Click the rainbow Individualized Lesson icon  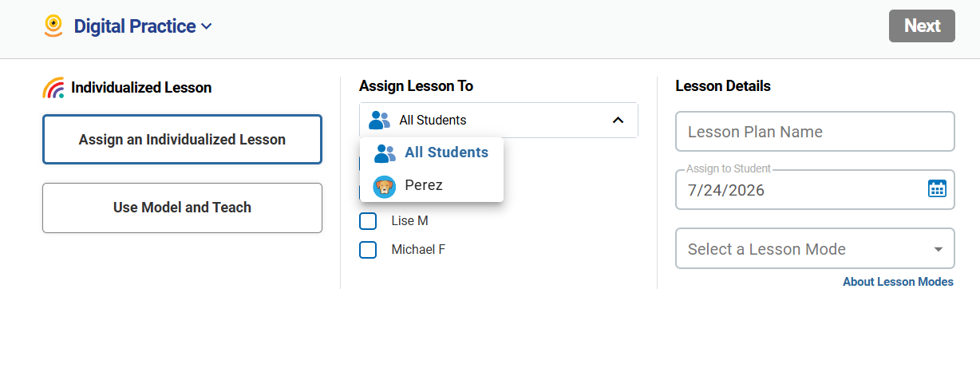[x=53, y=88]
